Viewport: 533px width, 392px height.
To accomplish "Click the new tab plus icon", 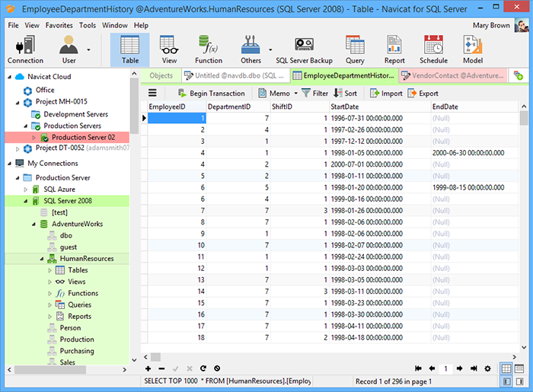I will coord(519,75).
